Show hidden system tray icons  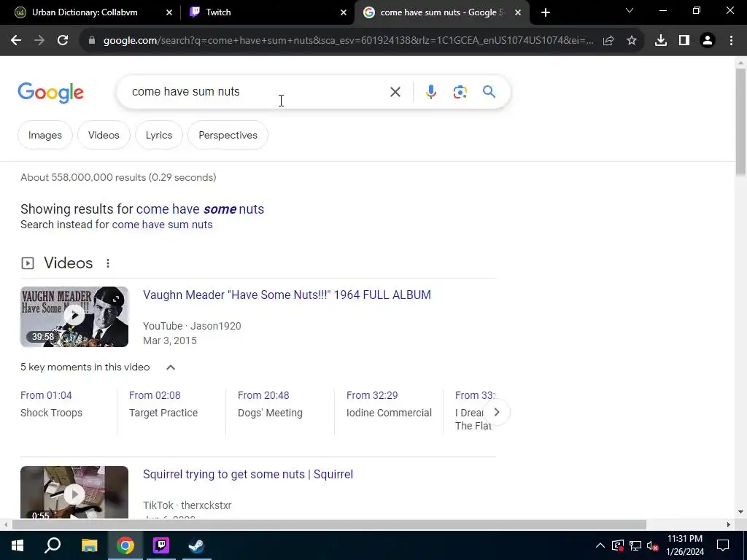point(600,545)
